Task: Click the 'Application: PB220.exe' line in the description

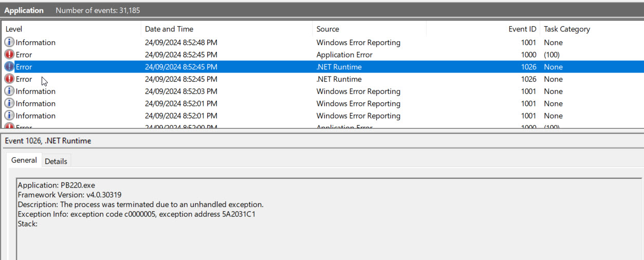Action: (x=57, y=185)
